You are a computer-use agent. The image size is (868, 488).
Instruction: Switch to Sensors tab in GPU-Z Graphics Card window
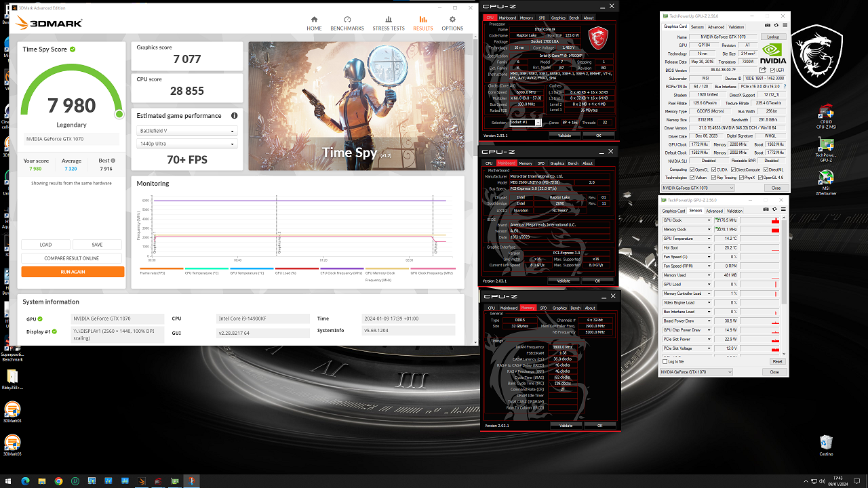pos(696,26)
